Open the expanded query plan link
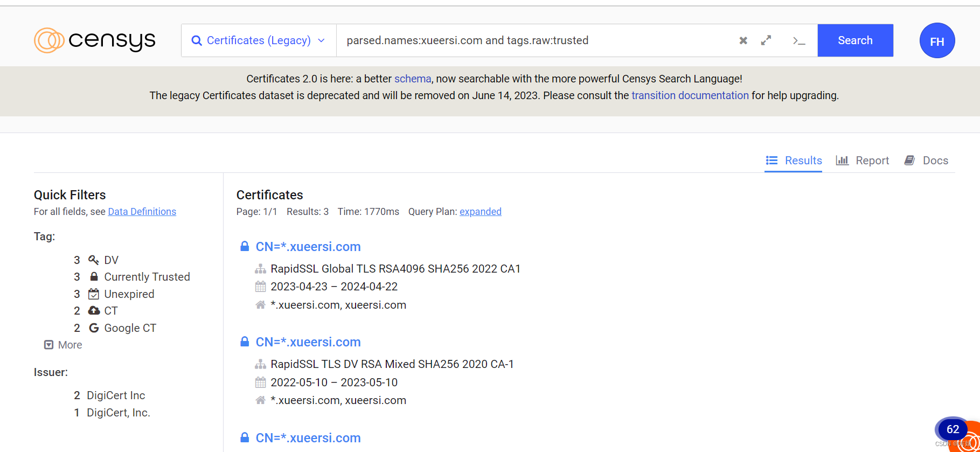 pyautogui.click(x=481, y=212)
